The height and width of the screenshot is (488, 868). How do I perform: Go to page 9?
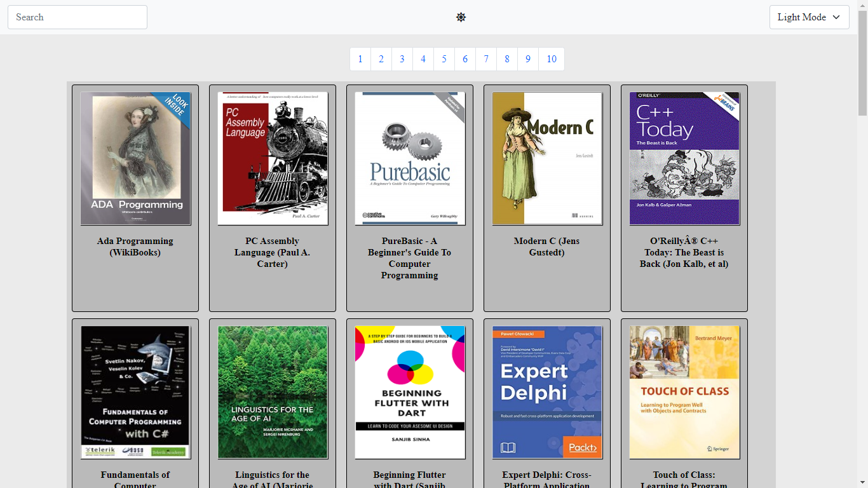528,59
